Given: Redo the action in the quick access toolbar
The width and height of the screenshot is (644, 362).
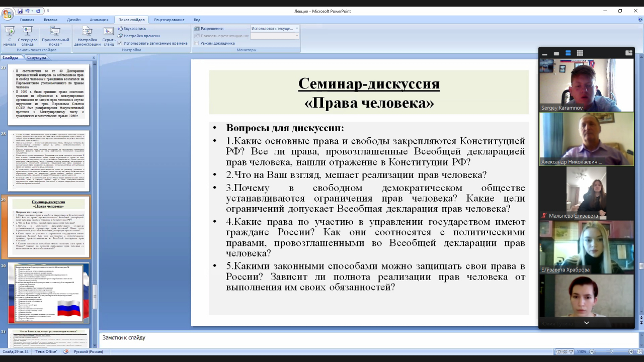Looking at the screenshot, I should tap(38, 11).
